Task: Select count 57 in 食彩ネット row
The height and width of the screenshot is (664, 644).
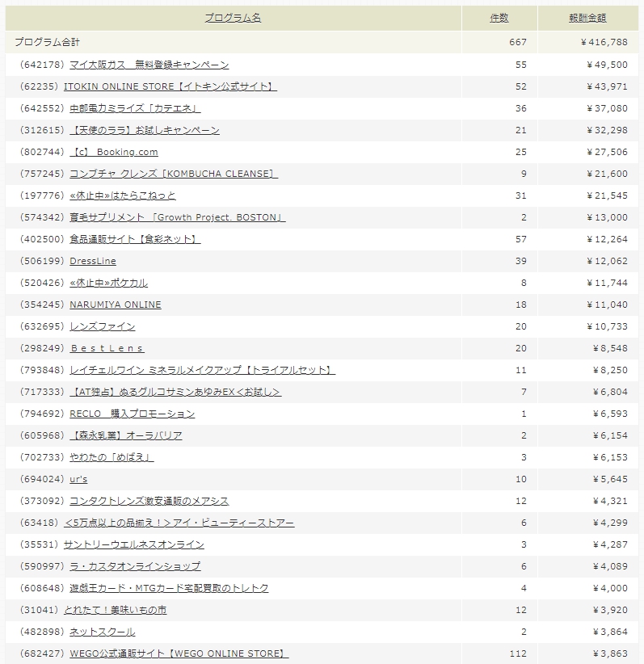Action: click(520, 239)
